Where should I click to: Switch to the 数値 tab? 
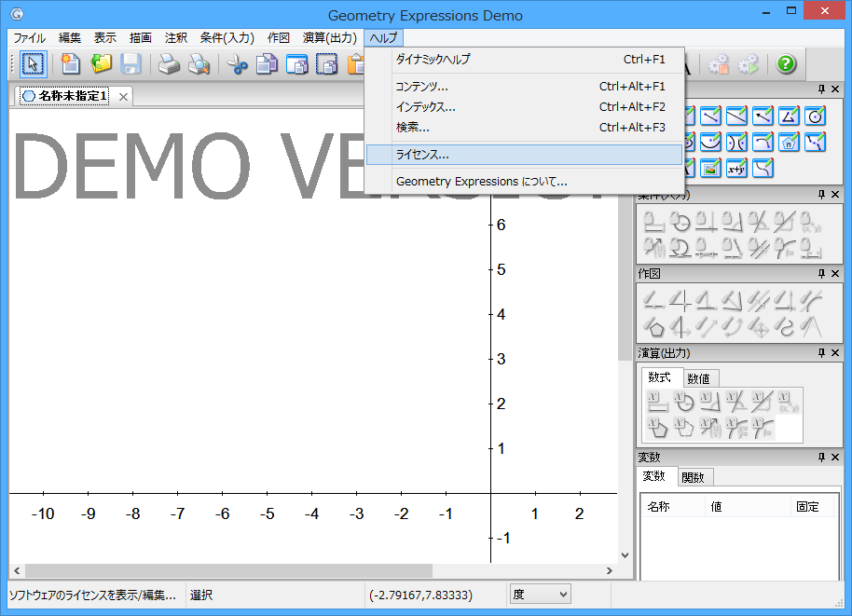tap(699, 378)
